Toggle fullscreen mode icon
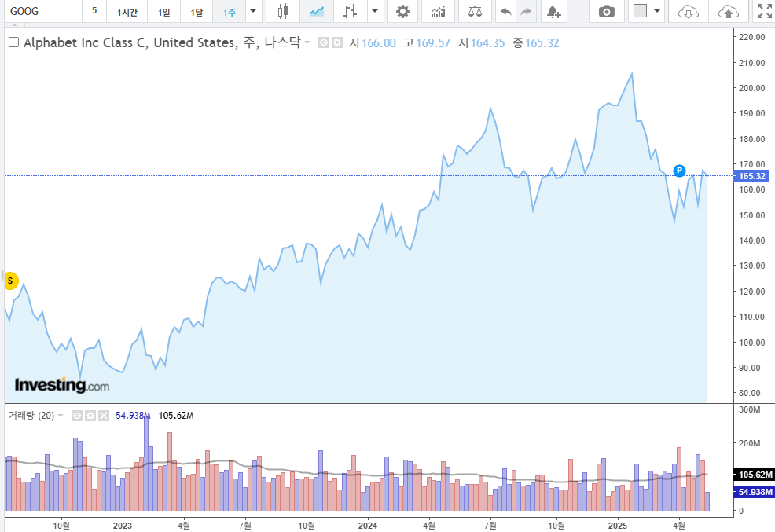The height and width of the screenshot is (532, 775). [764, 11]
